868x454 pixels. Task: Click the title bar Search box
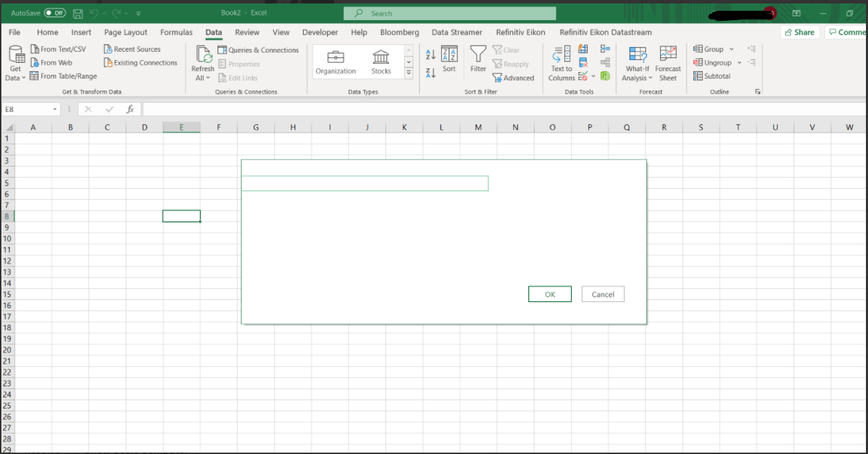(450, 13)
